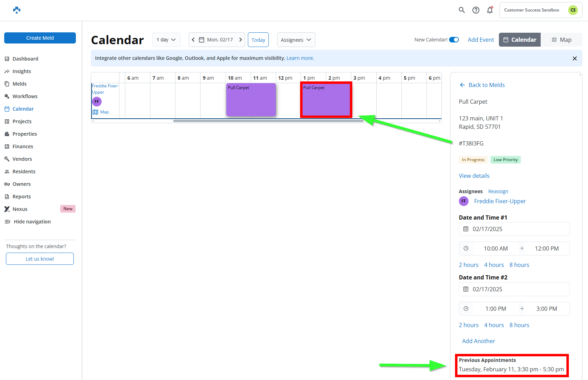588x380 pixels.
Task: Advance to next day with right chevron
Action: 240,40
